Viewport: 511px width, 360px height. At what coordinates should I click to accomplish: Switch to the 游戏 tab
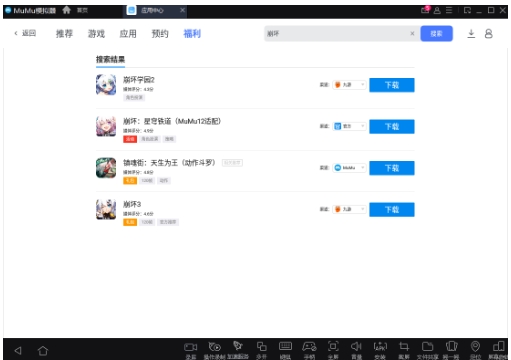pyautogui.click(x=96, y=34)
